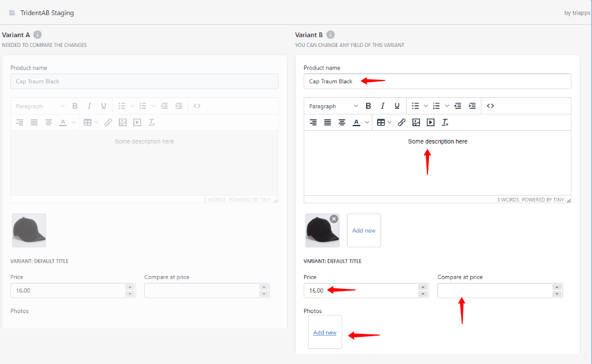Click the "TridentAB Staging" title text
592x364 pixels.
tap(47, 13)
